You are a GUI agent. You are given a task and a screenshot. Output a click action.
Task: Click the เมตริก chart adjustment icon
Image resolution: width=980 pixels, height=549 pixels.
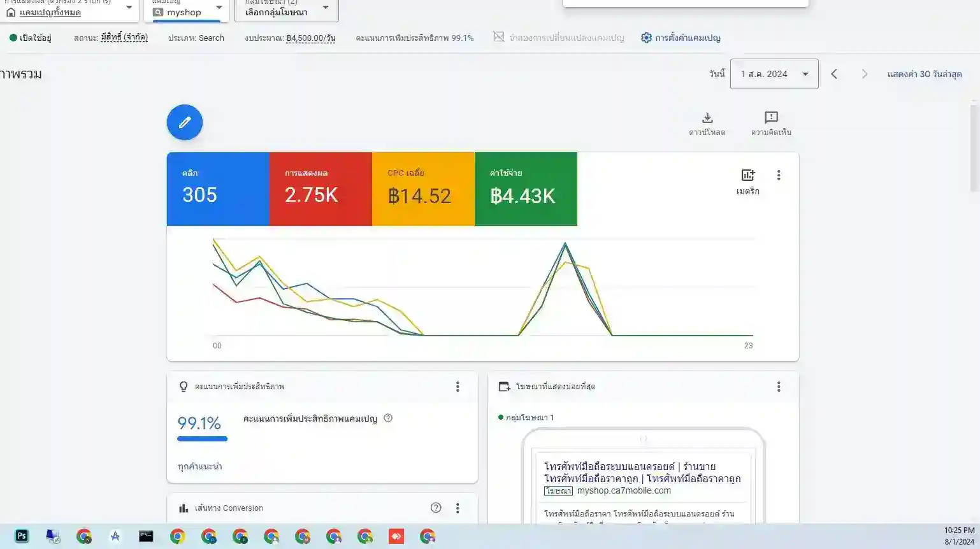click(747, 175)
